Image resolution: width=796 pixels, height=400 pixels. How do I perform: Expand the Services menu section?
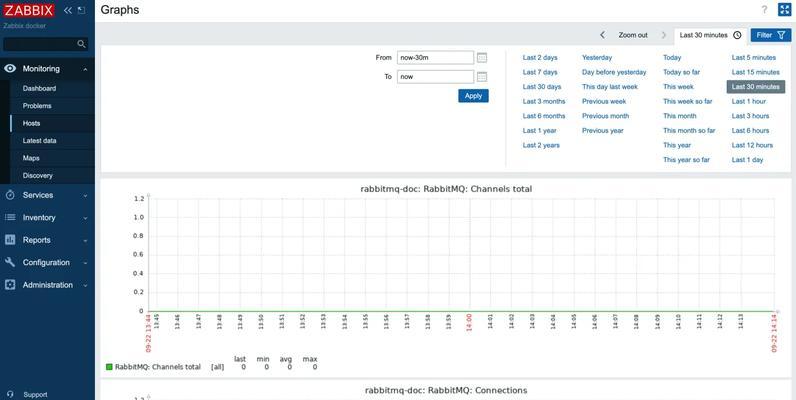point(85,195)
